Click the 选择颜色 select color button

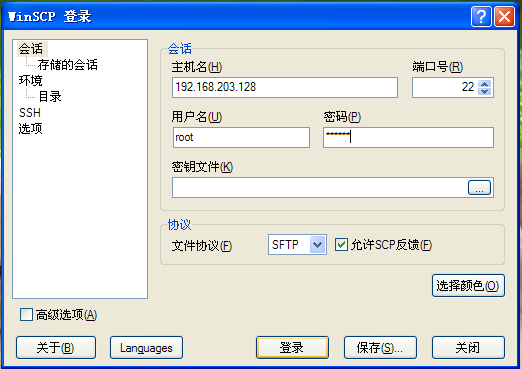[468, 286]
